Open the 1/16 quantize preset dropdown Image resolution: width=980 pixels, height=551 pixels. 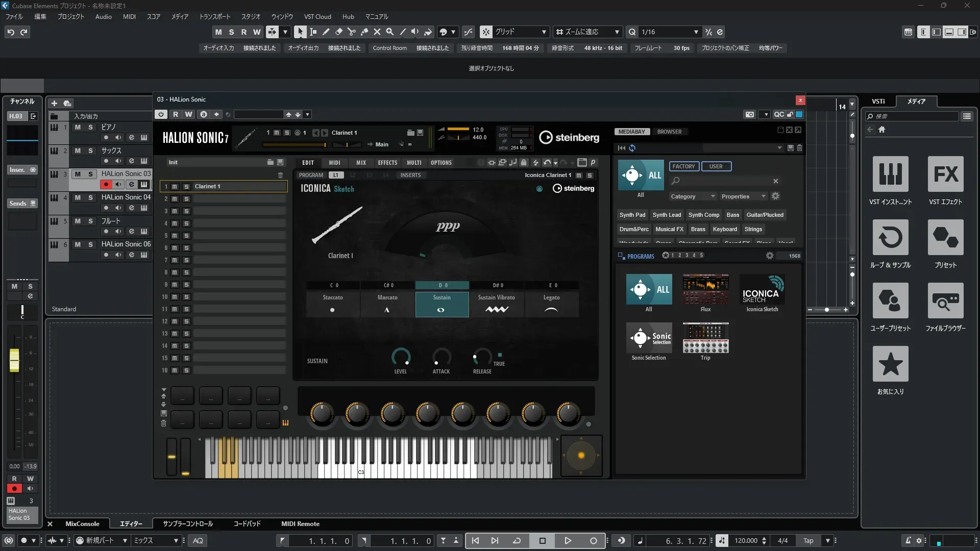click(696, 32)
